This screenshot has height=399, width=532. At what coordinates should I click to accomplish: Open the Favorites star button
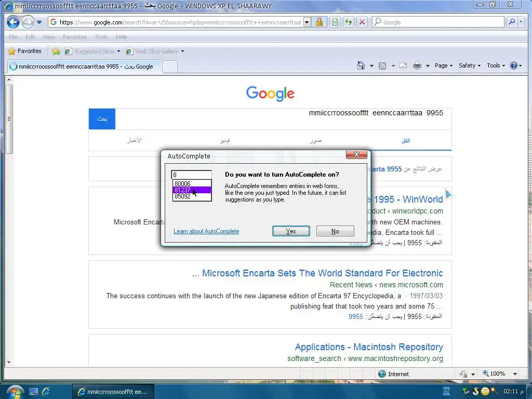pyautogui.click(x=24, y=51)
